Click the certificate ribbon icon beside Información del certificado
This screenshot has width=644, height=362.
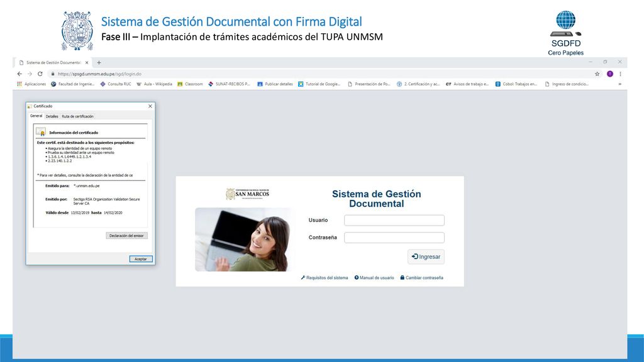pyautogui.click(x=41, y=132)
